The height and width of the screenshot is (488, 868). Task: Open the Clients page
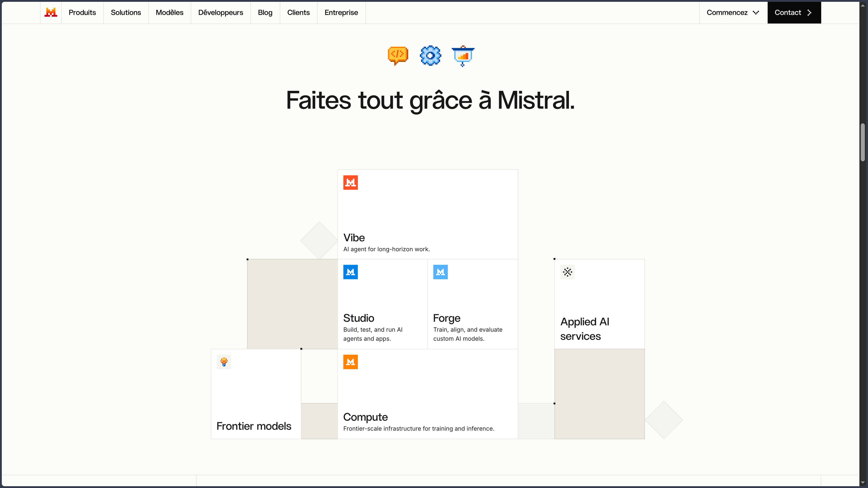[298, 12]
